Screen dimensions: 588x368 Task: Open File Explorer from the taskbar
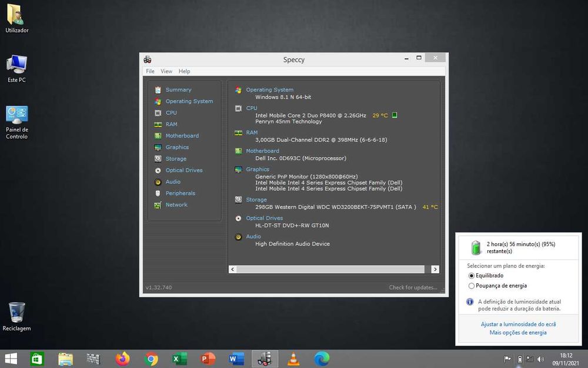pos(66,359)
